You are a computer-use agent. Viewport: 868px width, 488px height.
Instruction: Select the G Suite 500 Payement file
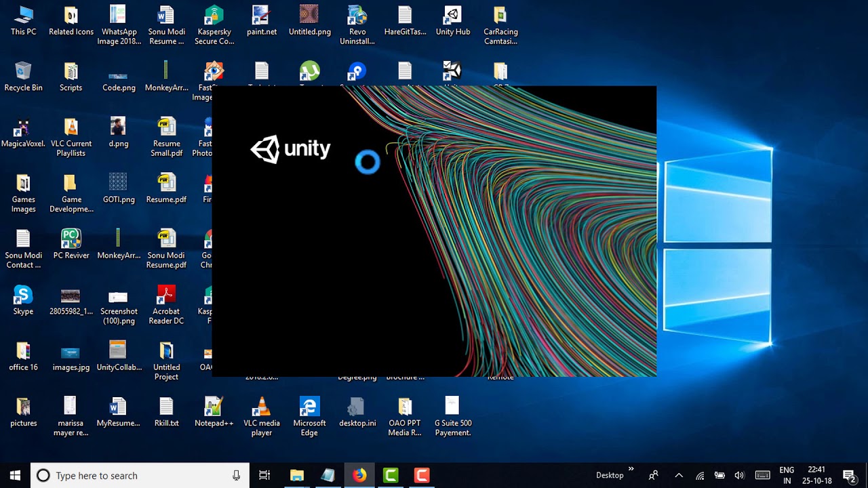pyautogui.click(x=452, y=418)
